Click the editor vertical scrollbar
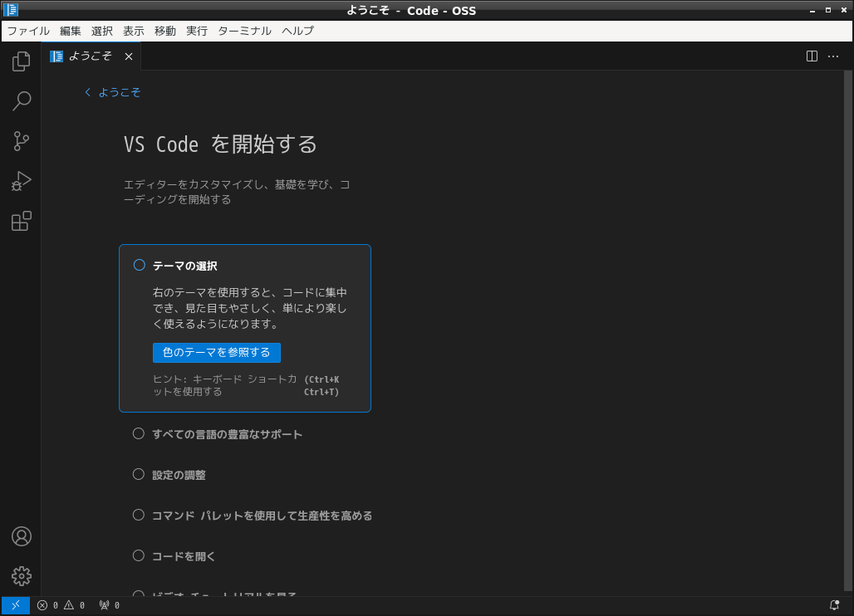This screenshot has height=616, width=854. coord(848,332)
